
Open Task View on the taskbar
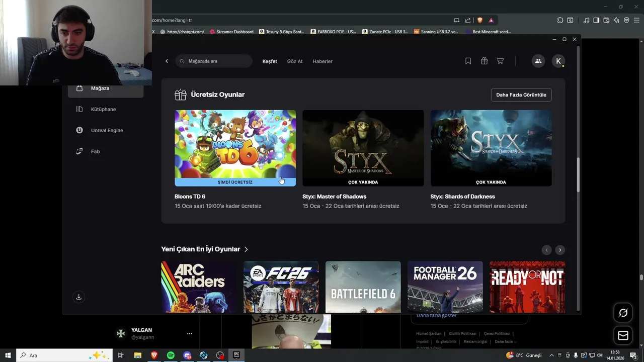(121, 355)
